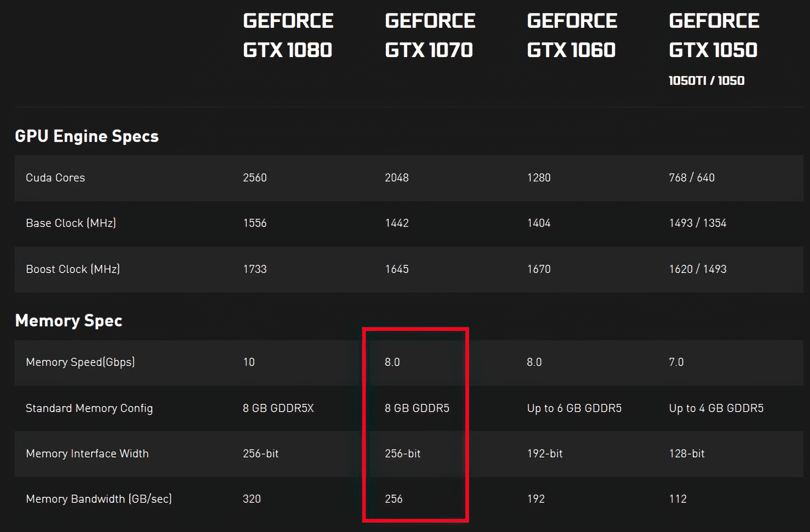810x532 pixels.
Task: Click the GTX 1080 8 GB GDDR5X cell
Action: pyautogui.click(x=278, y=408)
